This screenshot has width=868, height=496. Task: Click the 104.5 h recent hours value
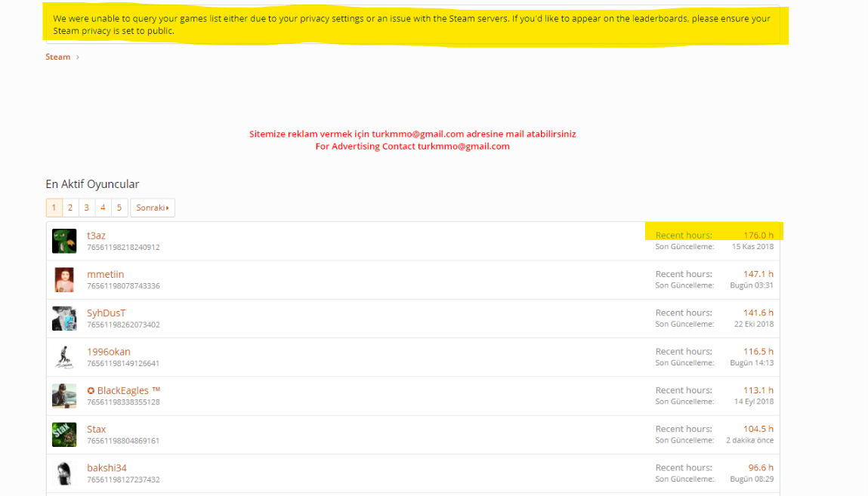coord(758,429)
